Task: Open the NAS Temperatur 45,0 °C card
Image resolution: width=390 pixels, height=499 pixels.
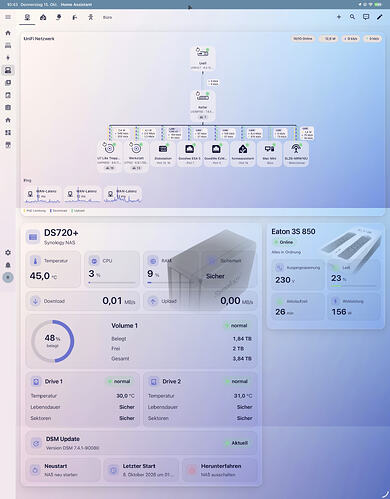Action: 53,269
